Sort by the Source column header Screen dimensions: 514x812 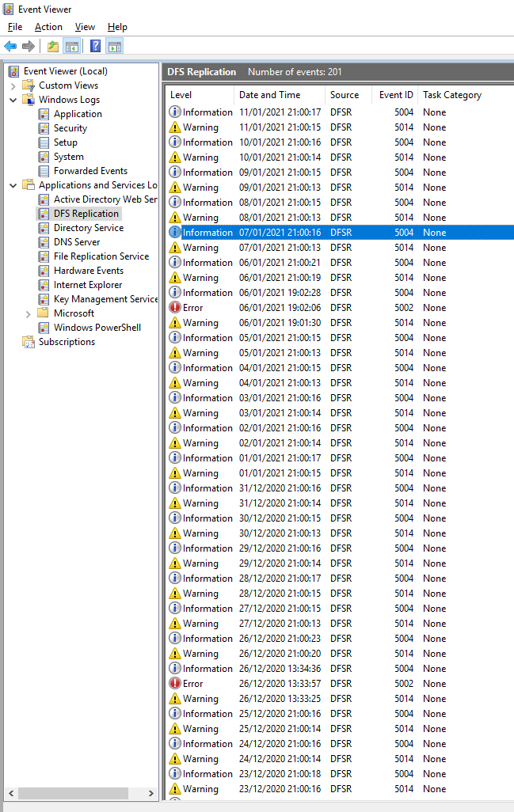[x=348, y=95]
